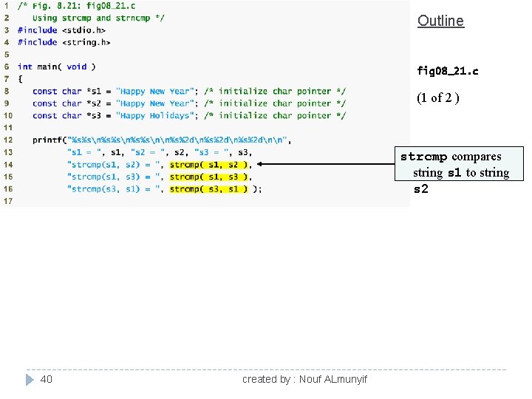Click highlighted strcmp( s3, s1 ) call

pyautogui.click(x=209, y=189)
